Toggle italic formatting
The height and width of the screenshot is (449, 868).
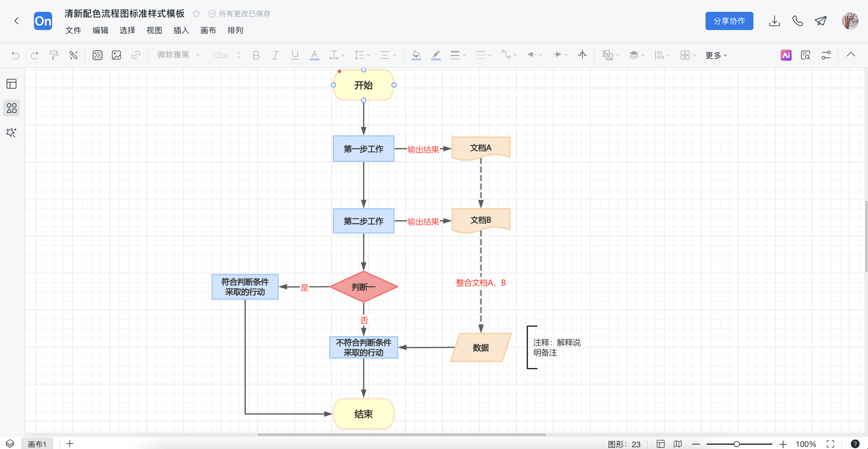(275, 55)
